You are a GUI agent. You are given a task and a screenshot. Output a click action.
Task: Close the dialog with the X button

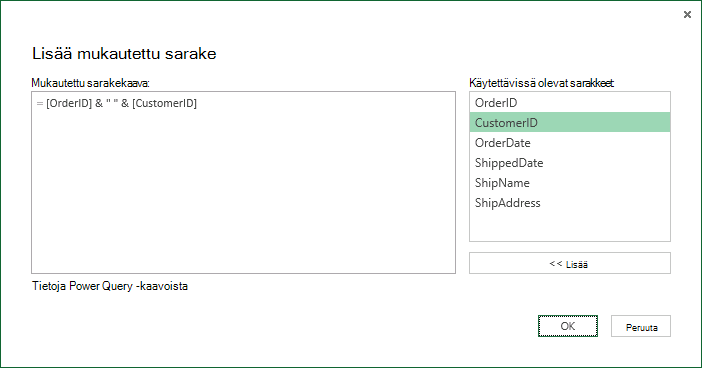click(687, 15)
